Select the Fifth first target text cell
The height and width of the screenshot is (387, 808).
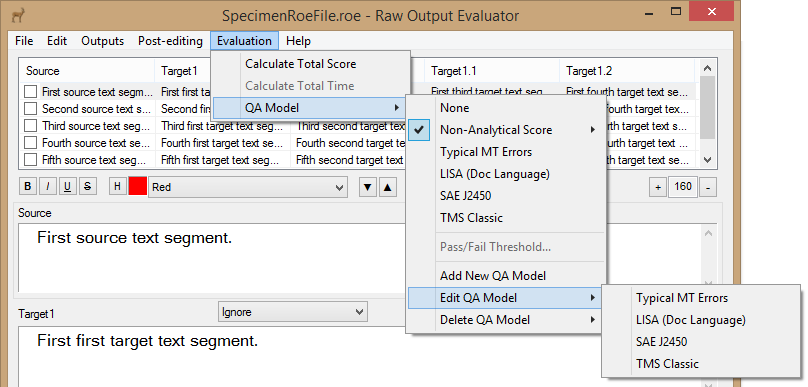(223, 160)
